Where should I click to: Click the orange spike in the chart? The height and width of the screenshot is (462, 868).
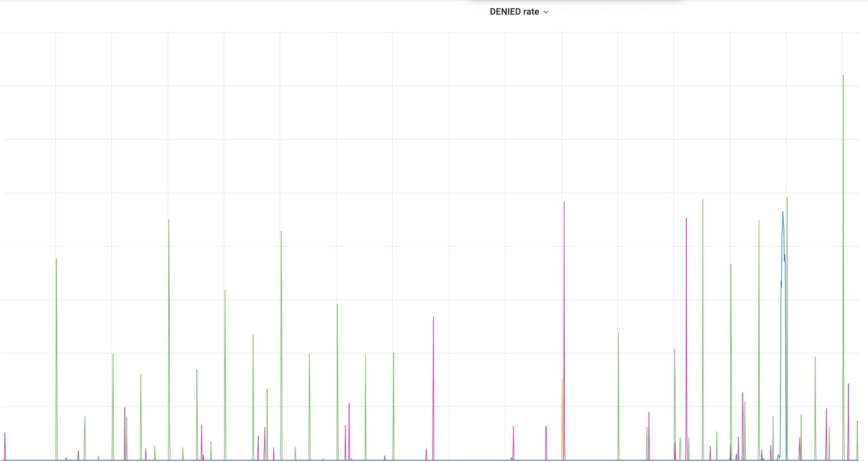pos(562,419)
